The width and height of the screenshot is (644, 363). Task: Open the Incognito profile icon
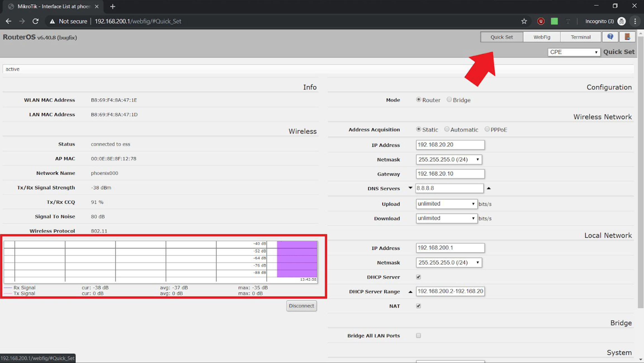coord(621,21)
